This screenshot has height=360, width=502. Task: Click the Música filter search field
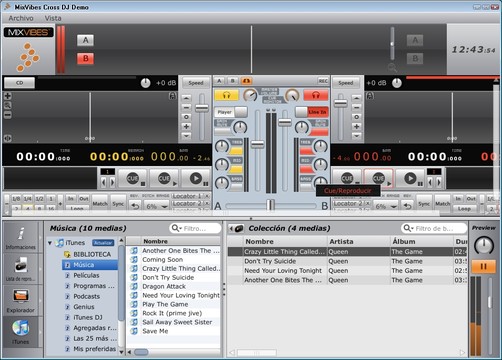(195, 228)
